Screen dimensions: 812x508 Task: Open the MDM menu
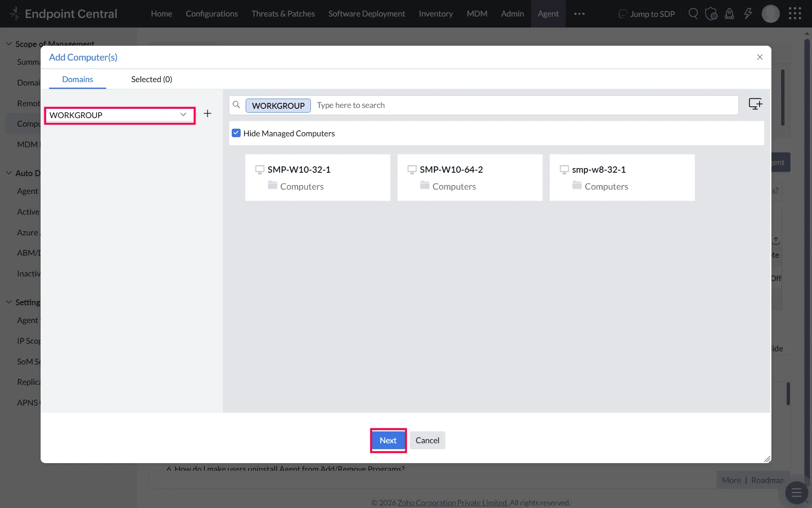[477, 14]
